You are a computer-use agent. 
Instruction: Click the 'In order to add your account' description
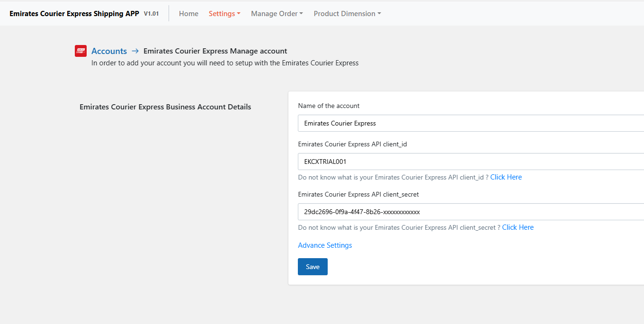click(x=225, y=63)
